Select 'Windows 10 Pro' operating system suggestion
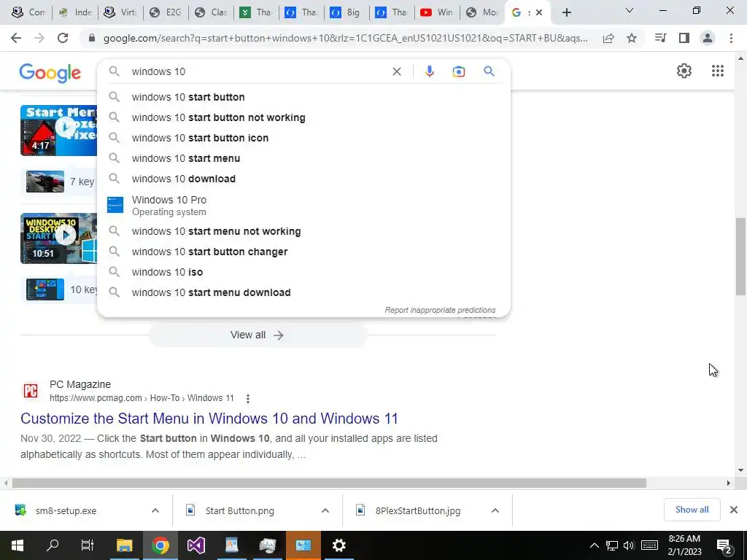Viewport: 747px width, 560px height. tap(303, 205)
